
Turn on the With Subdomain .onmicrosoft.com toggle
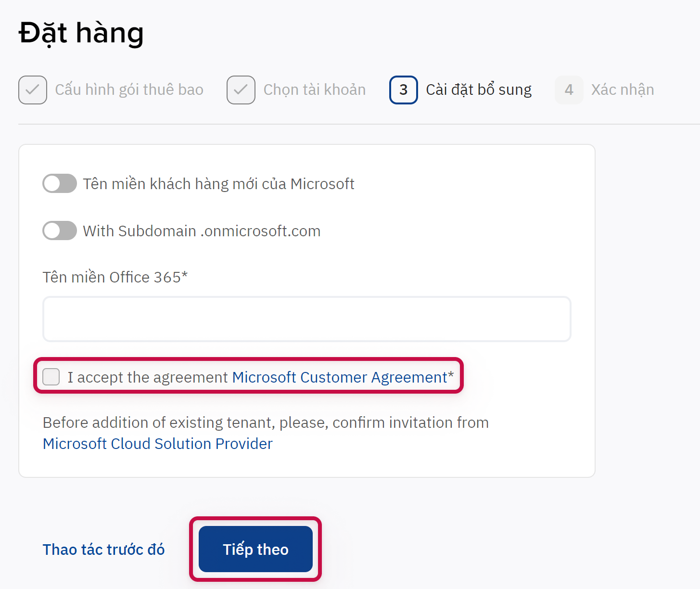[x=60, y=230]
